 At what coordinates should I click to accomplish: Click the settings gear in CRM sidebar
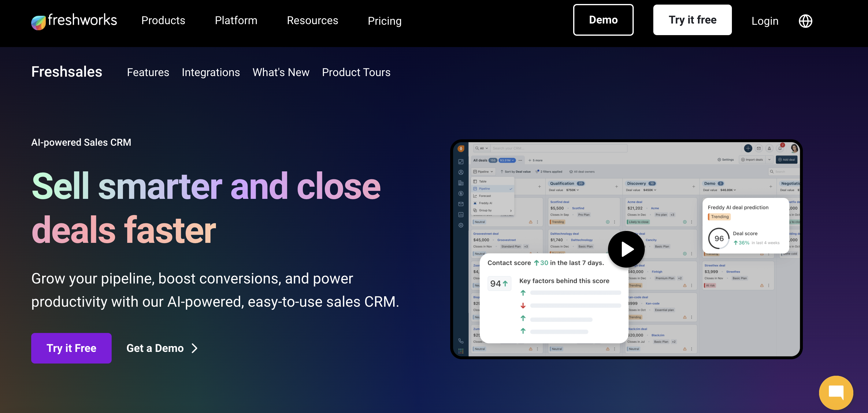461,225
